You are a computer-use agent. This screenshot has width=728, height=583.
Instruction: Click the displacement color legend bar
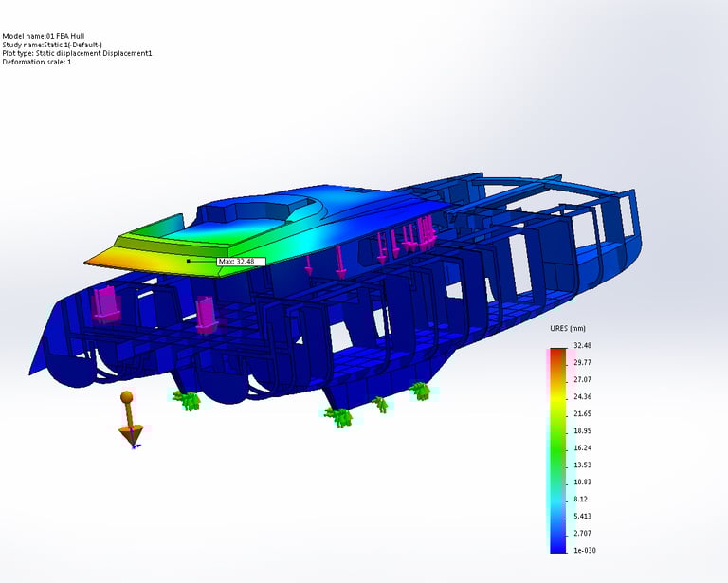tap(558, 450)
